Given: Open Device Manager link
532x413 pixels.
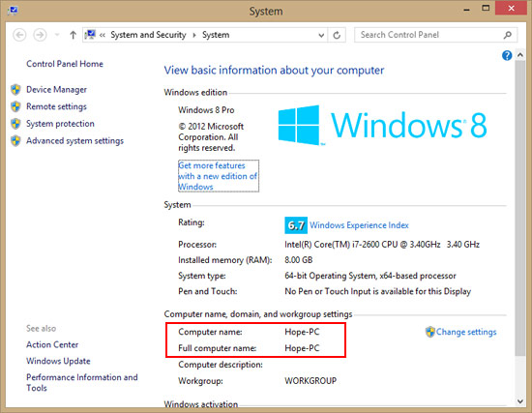Looking at the screenshot, I should click(56, 90).
